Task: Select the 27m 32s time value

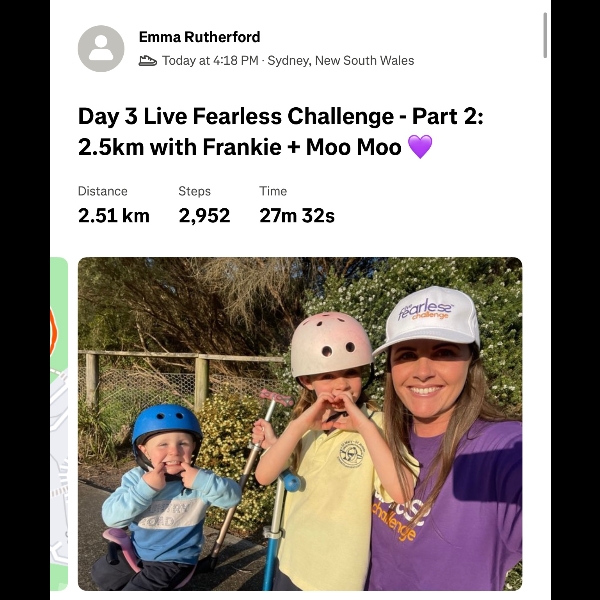Action: click(x=297, y=215)
